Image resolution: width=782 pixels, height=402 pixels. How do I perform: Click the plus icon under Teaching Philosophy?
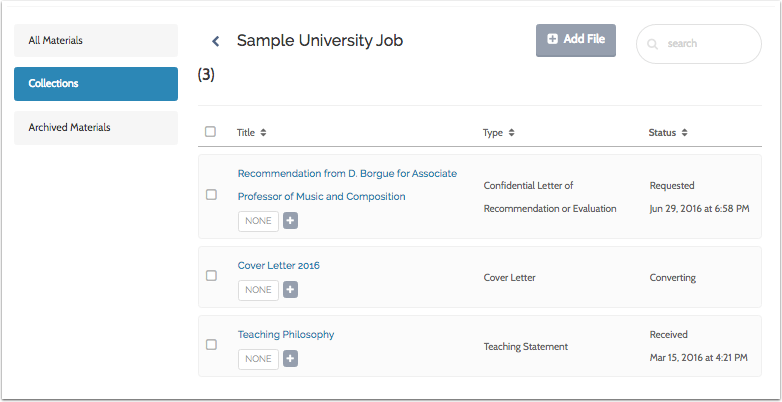pos(290,358)
